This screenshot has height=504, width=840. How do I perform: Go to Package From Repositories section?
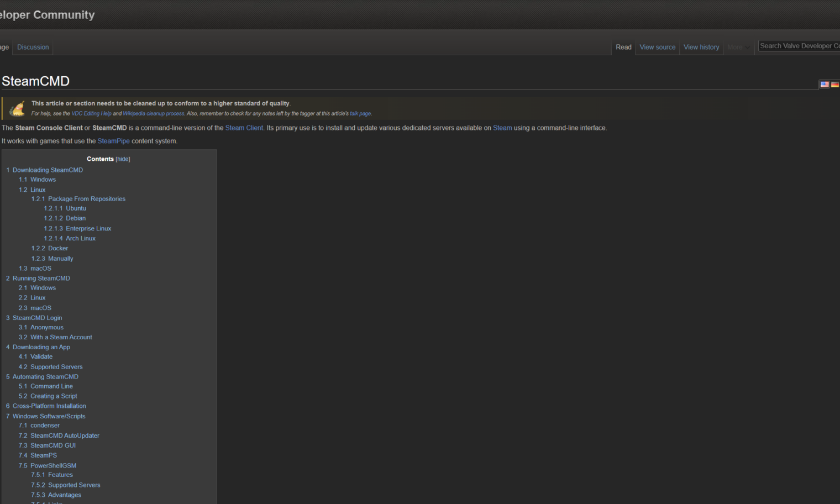(x=78, y=199)
